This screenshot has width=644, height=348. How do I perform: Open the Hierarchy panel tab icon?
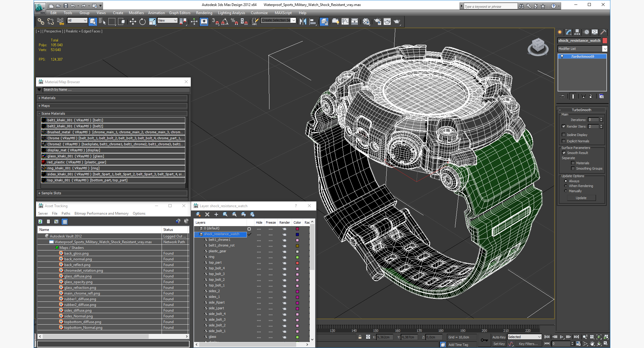(x=577, y=32)
